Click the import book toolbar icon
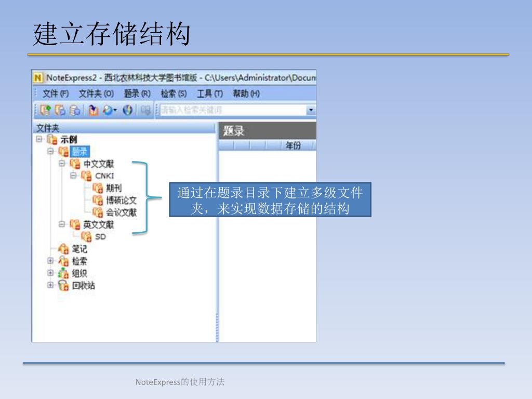Screen dimensions: 532x399 point(94,110)
